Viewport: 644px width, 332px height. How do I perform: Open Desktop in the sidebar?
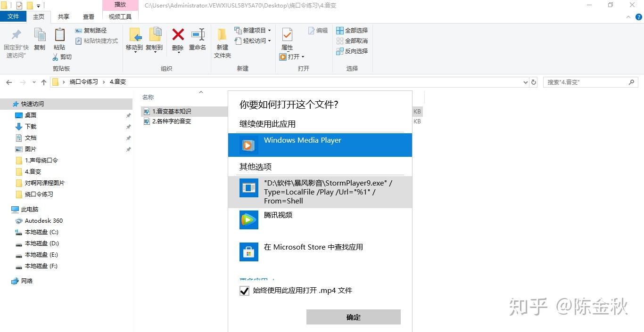(x=31, y=115)
